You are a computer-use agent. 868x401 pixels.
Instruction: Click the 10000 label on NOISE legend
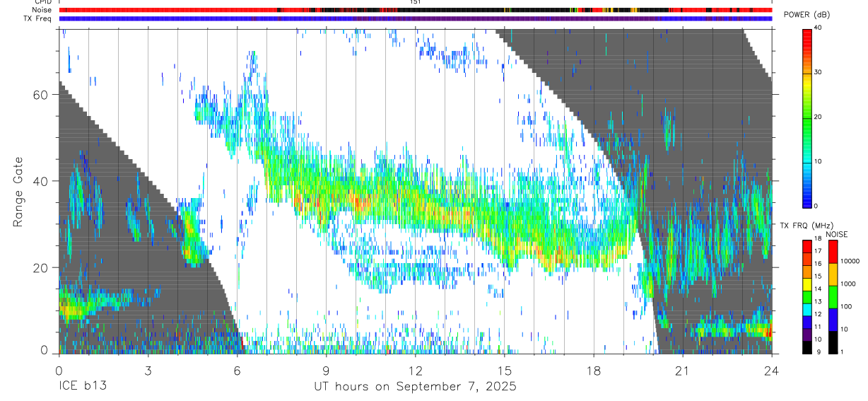click(x=850, y=261)
